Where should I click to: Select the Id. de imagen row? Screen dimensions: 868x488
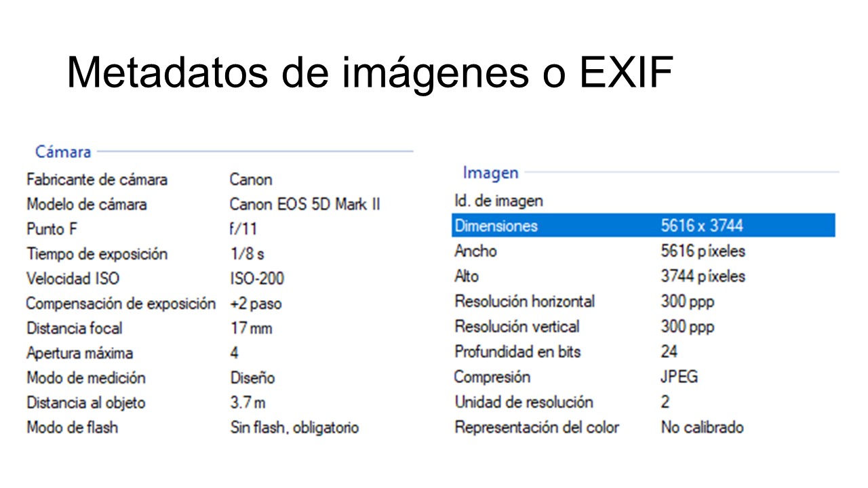pyautogui.click(x=498, y=201)
